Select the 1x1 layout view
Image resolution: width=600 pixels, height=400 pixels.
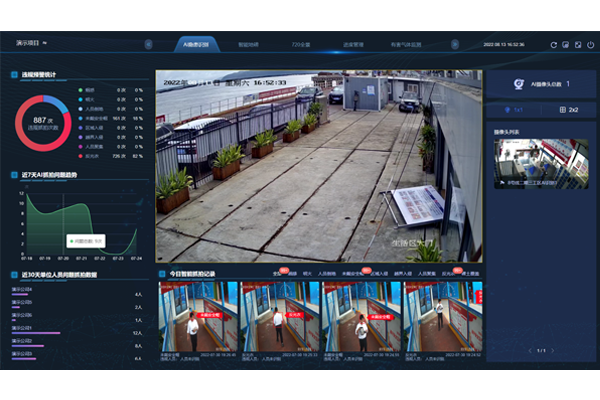514,110
